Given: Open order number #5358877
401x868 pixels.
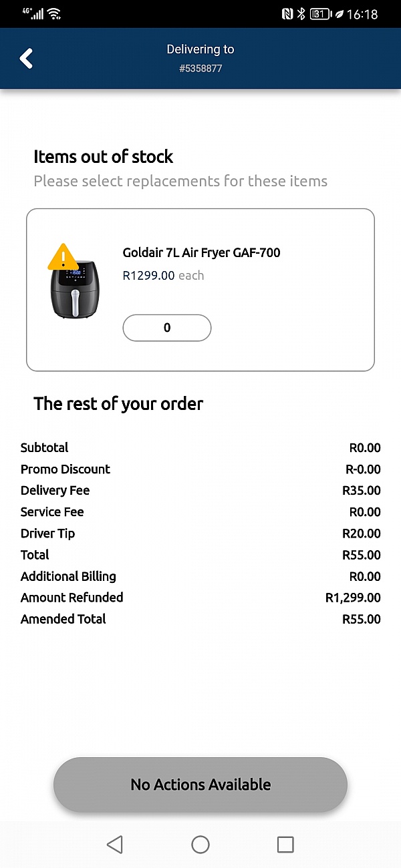Looking at the screenshot, I should 200,68.
